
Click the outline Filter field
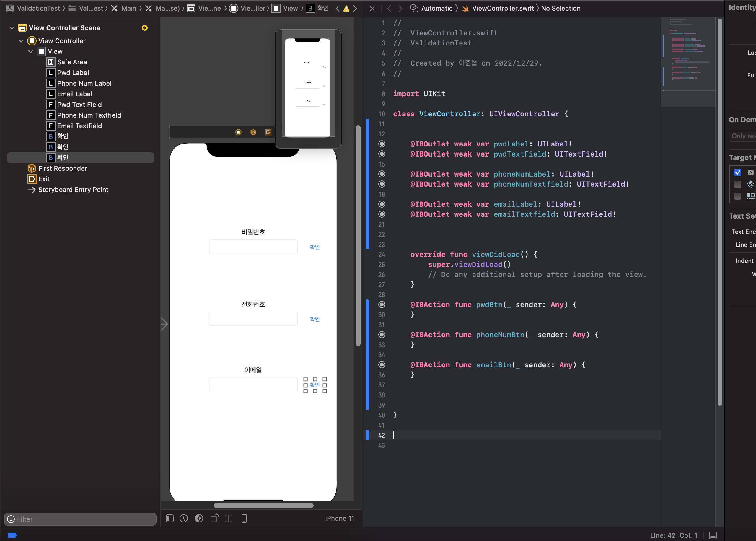(80, 519)
